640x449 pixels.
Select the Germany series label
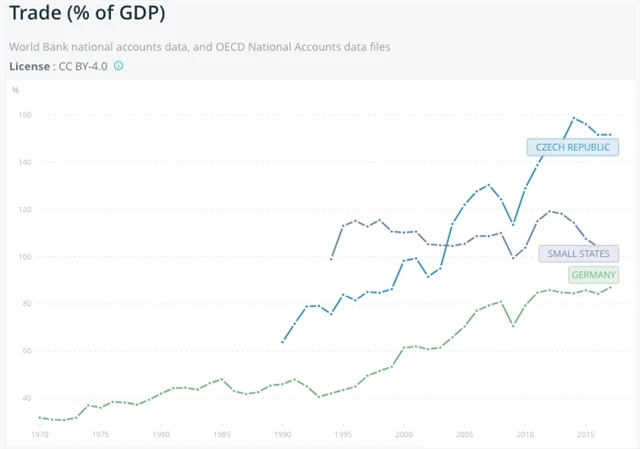593,275
